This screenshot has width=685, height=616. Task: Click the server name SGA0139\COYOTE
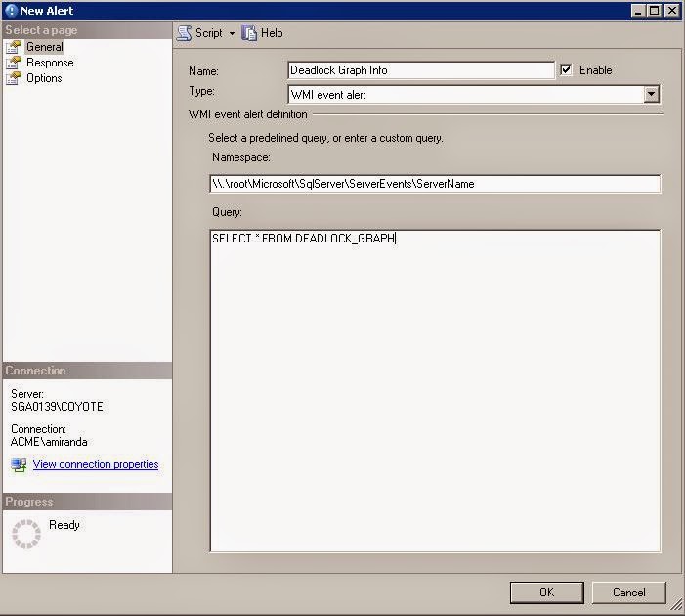[x=57, y=407]
